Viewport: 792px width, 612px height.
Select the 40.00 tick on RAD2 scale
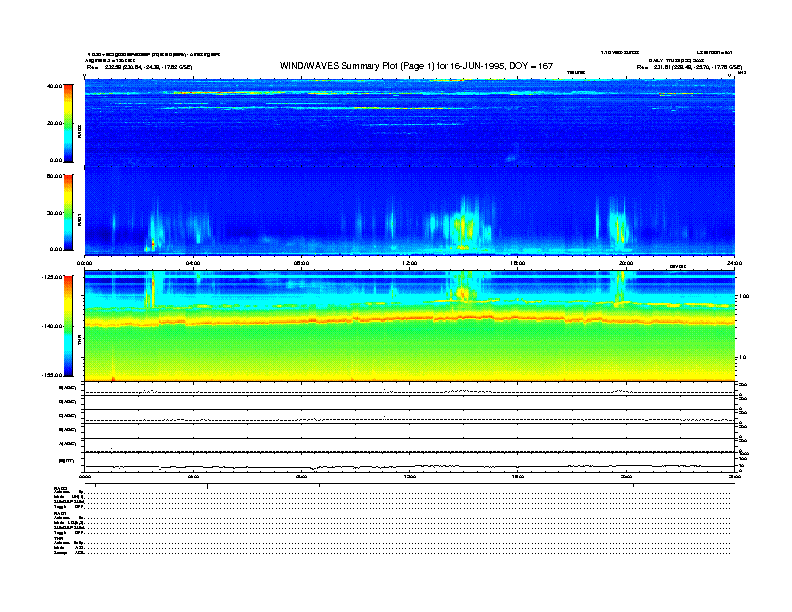coord(54,86)
